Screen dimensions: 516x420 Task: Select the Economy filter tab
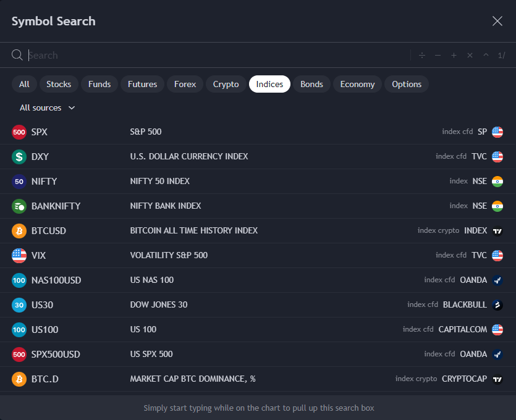(357, 84)
